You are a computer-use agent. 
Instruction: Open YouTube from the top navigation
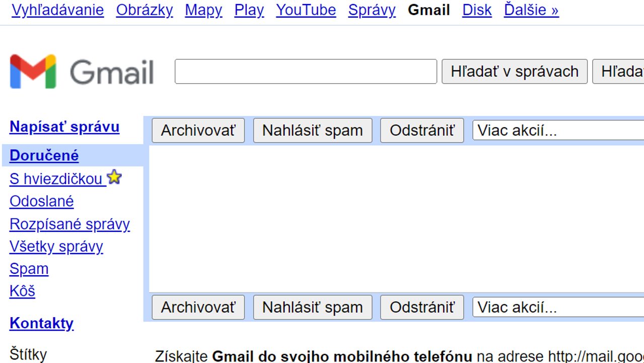[306, 10]
